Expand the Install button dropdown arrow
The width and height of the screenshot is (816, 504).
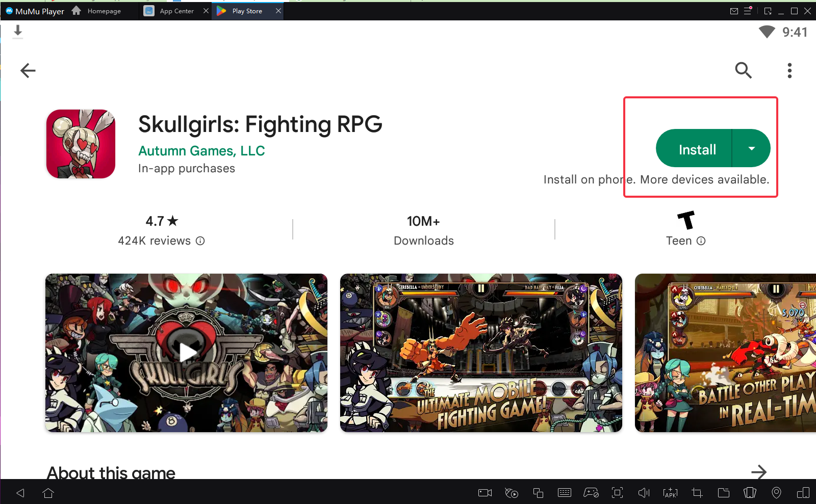coord(751,148)
